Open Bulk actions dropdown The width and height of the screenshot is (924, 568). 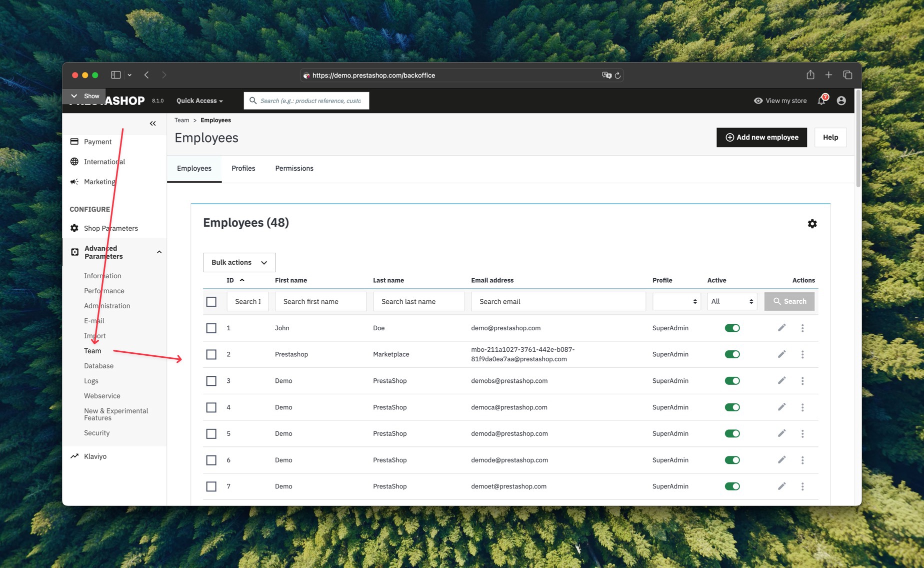click(x=239, y=262)
